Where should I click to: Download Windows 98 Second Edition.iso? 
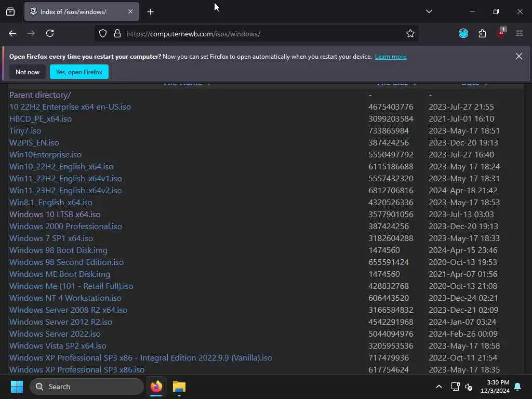click(x=66, y=262)
